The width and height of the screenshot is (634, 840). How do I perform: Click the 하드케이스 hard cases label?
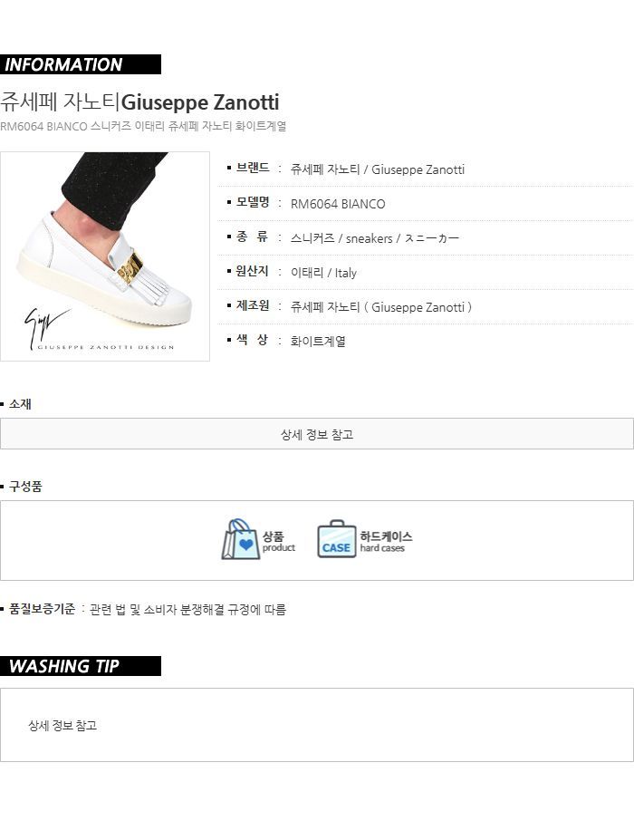[386, 541]
